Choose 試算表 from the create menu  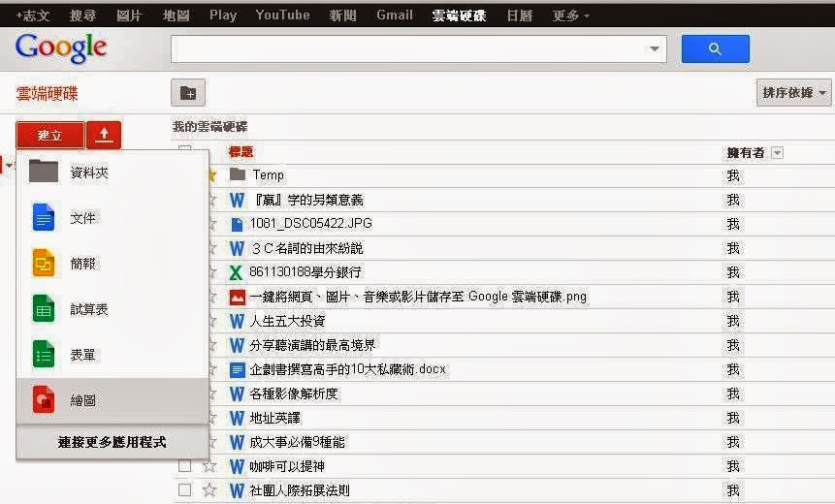(x=112, y=309)
